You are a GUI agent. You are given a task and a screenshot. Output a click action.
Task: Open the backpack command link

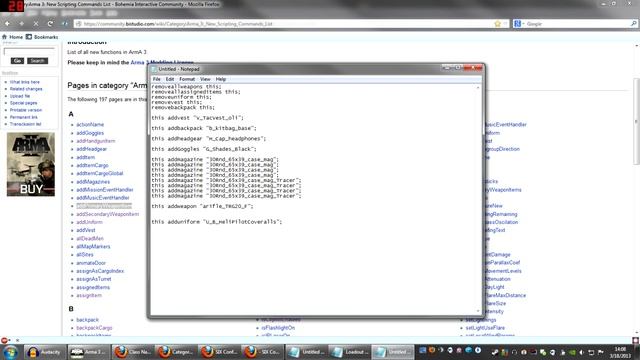point(87,320)
